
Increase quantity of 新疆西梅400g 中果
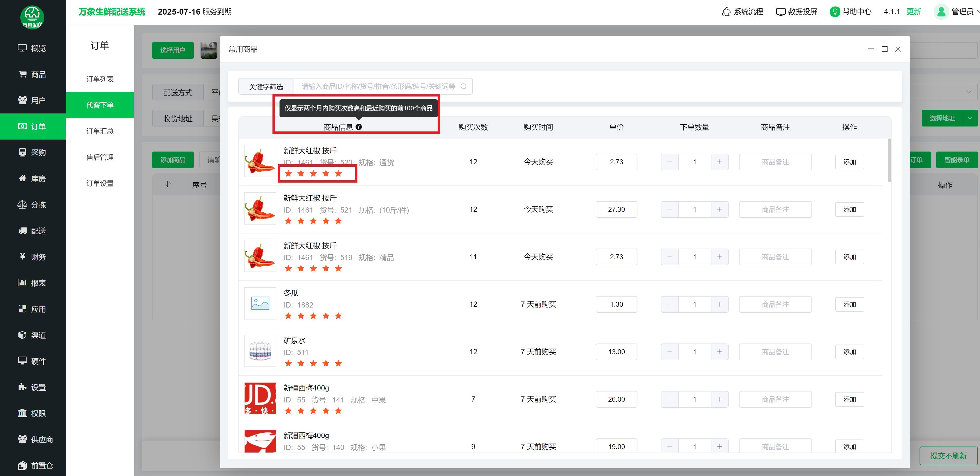[720, 399]
